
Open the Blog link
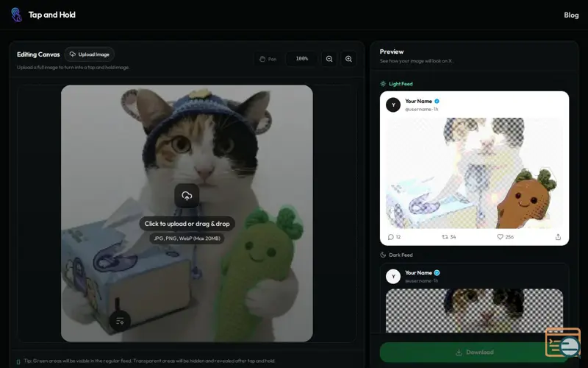pos(571,15)
